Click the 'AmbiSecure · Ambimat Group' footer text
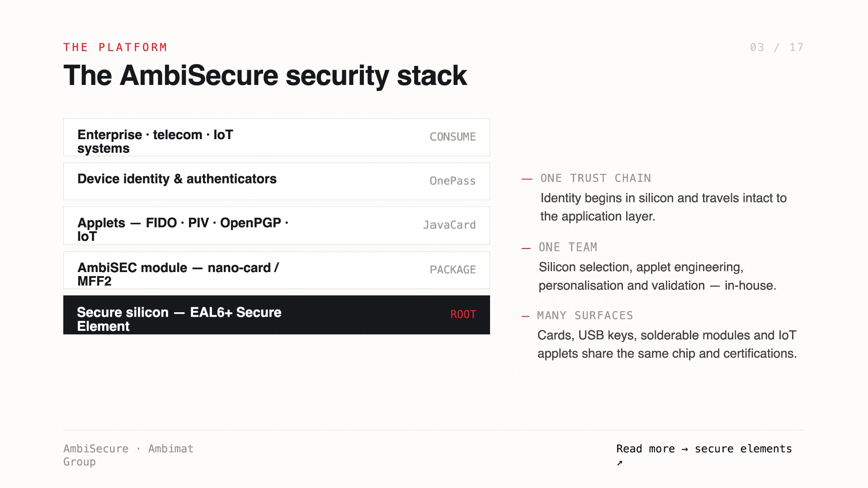Image resolution: width=868 pixels, height=488 pixels. coord(128,455)
